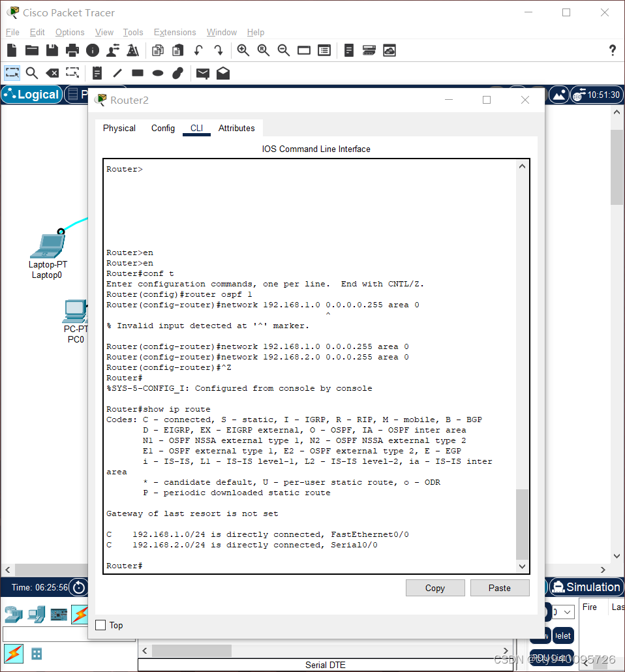
Task: Open the File menu
Action: [12, 32]
